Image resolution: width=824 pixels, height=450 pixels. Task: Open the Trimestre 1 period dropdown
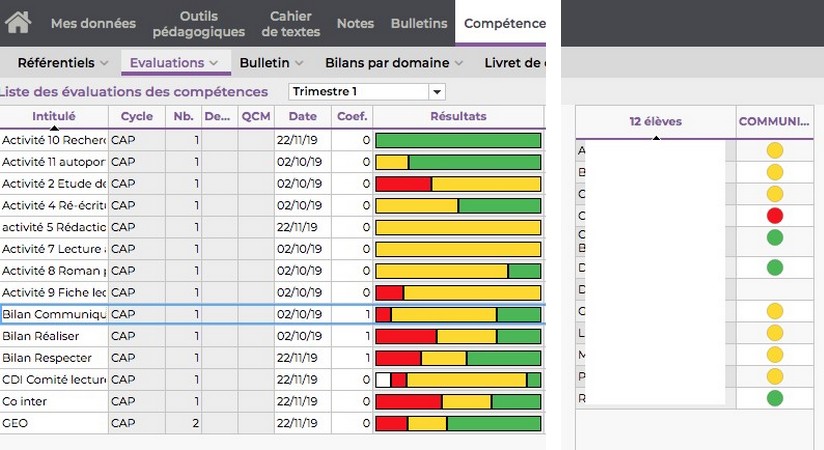pyautogui.click(x=436, y=92)
